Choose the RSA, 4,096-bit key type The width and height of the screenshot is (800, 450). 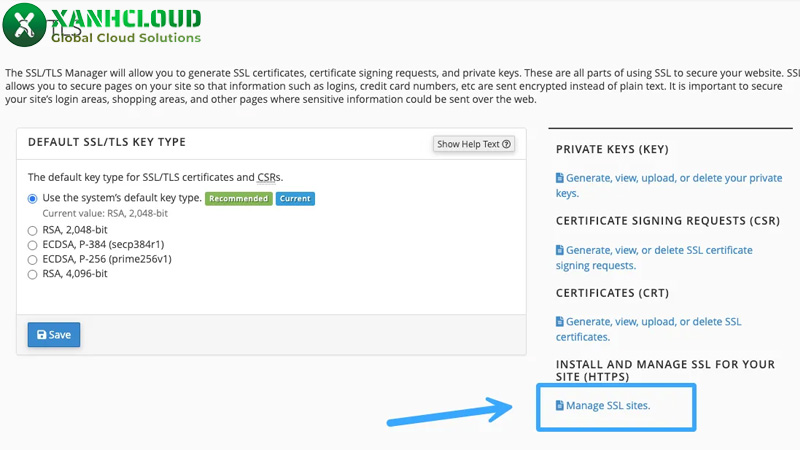(33, 274)
